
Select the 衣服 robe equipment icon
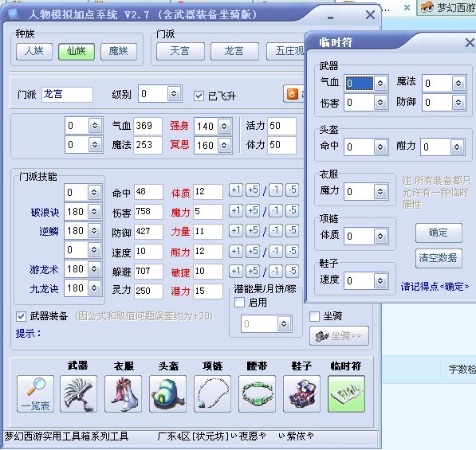pyautogui.click(x=124, y=393)
